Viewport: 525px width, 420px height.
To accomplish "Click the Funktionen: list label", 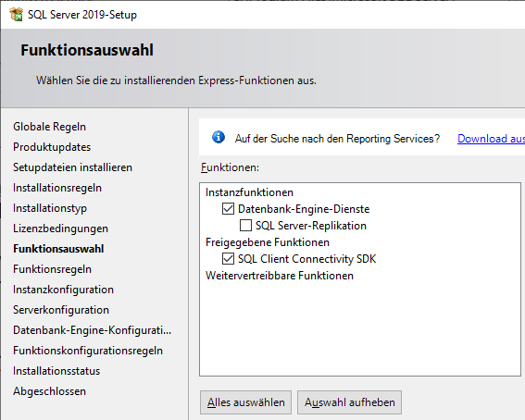I will pos(230,167).
